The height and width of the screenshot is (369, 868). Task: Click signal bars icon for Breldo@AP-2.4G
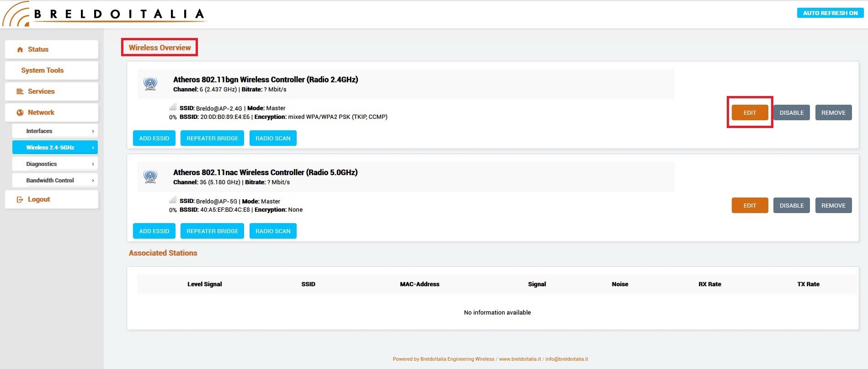tap(173, 107)
